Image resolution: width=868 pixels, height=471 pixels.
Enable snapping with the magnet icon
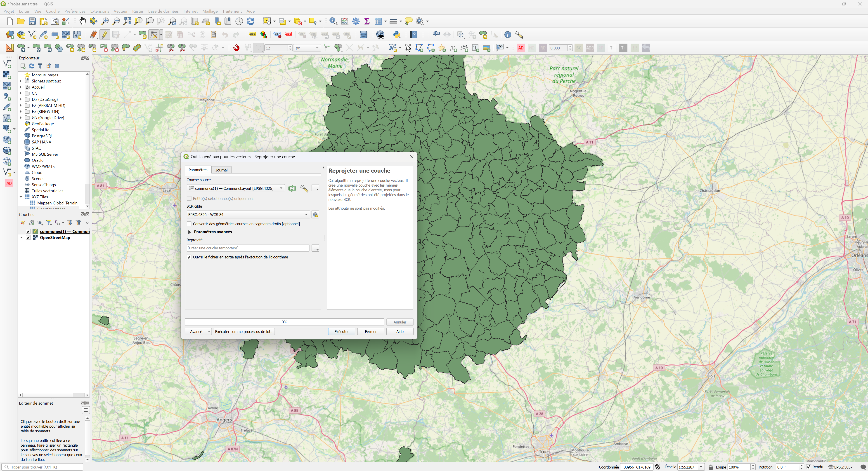point(236,48)
